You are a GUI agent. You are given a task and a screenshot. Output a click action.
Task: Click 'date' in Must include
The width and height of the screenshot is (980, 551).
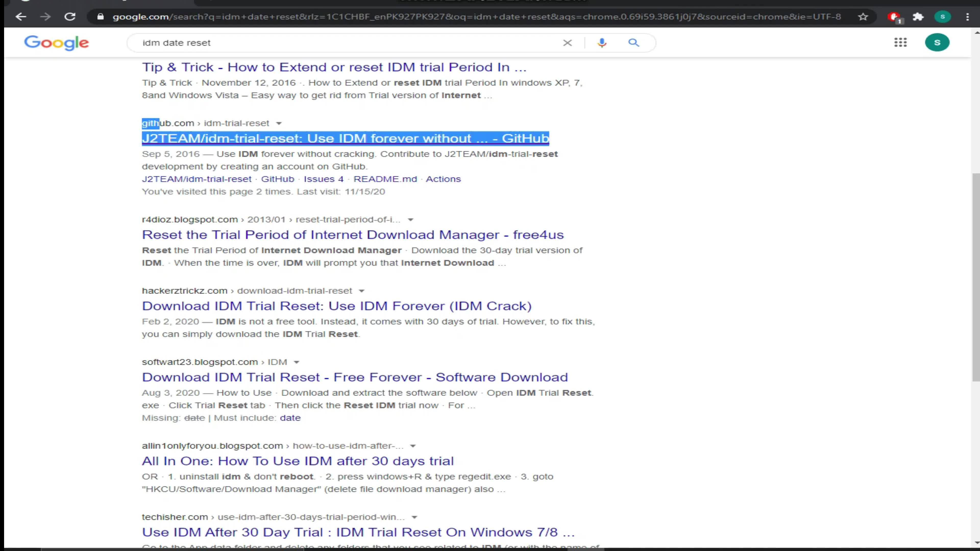(290, 418)
